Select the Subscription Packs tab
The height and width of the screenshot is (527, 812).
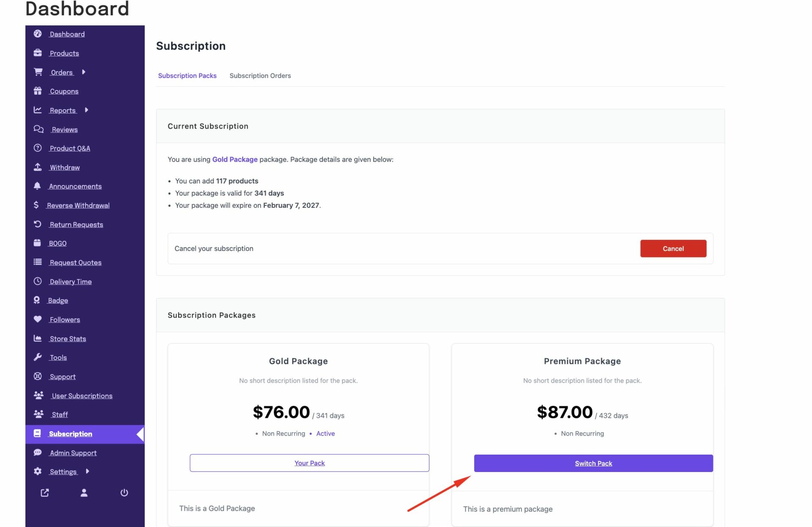pyautogui.click(x=187, y=76)
